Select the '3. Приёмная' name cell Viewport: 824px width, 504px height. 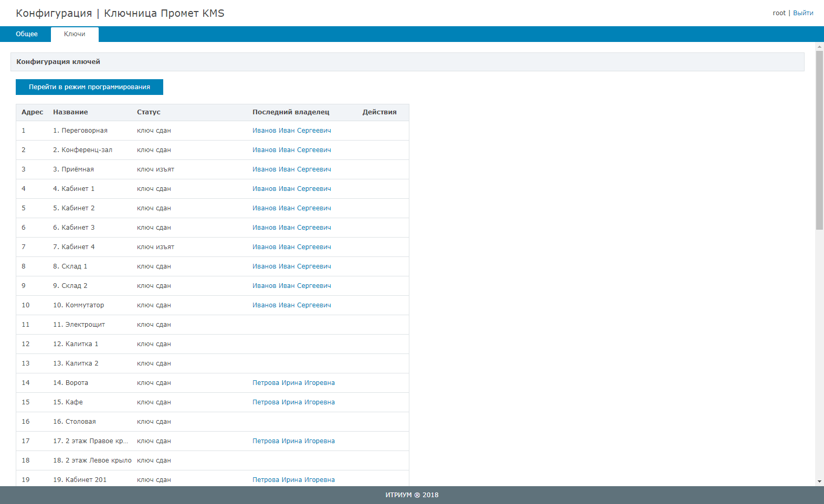(73, 169)
